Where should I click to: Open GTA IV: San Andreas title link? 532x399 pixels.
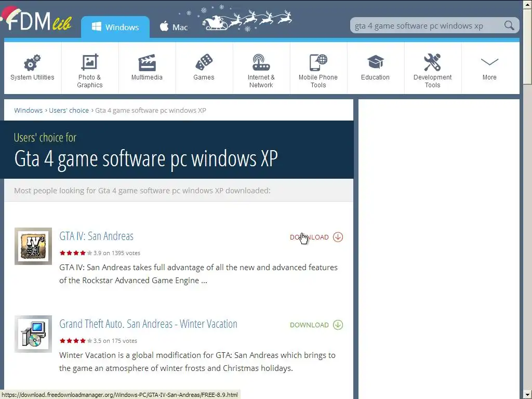point(96,236)
